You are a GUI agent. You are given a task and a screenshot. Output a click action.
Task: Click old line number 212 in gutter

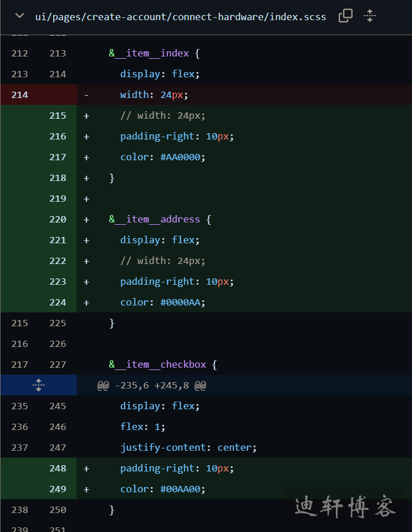(x=20, y=53)
